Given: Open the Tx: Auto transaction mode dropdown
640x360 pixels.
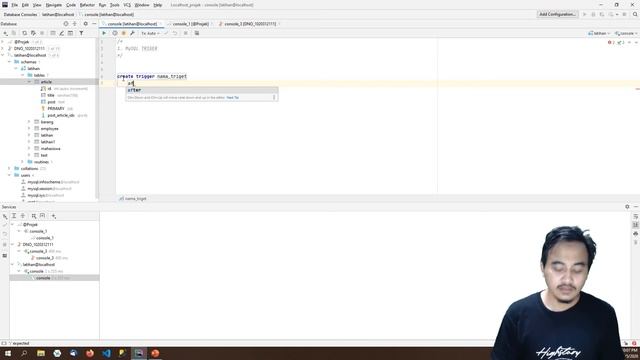Looking at the screenshot, I should [151, 33].
